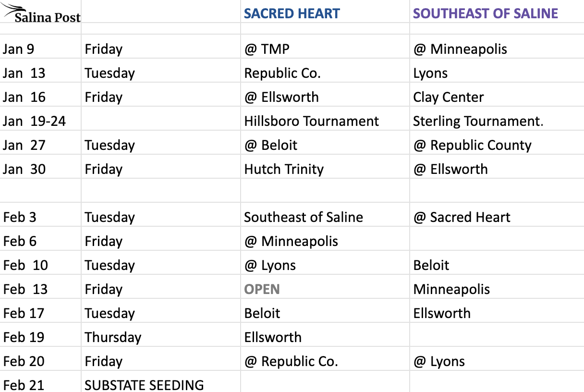Click the "Feb 19" date cell
The image size is (584, 392).
24,337
